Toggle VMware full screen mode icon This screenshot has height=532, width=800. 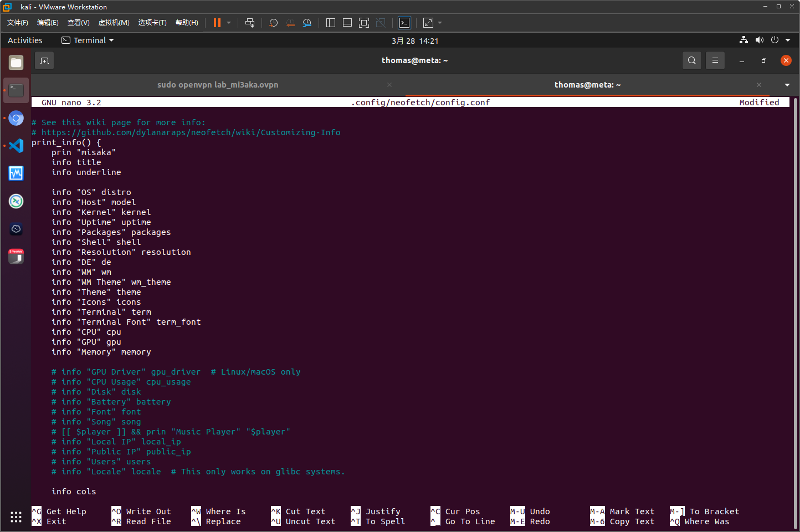click(364, 23)
